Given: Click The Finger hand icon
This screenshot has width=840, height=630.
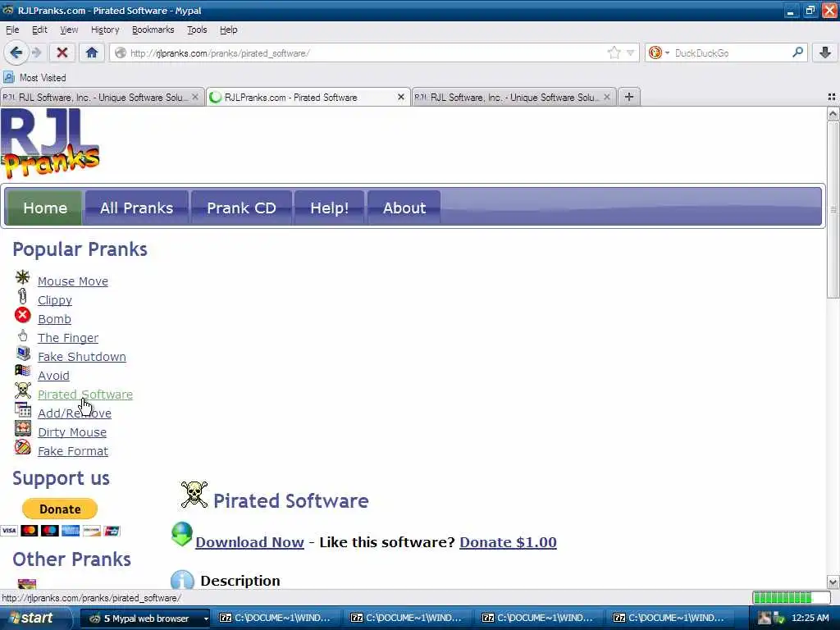Looking at the screenshot, I should (22, 336).
